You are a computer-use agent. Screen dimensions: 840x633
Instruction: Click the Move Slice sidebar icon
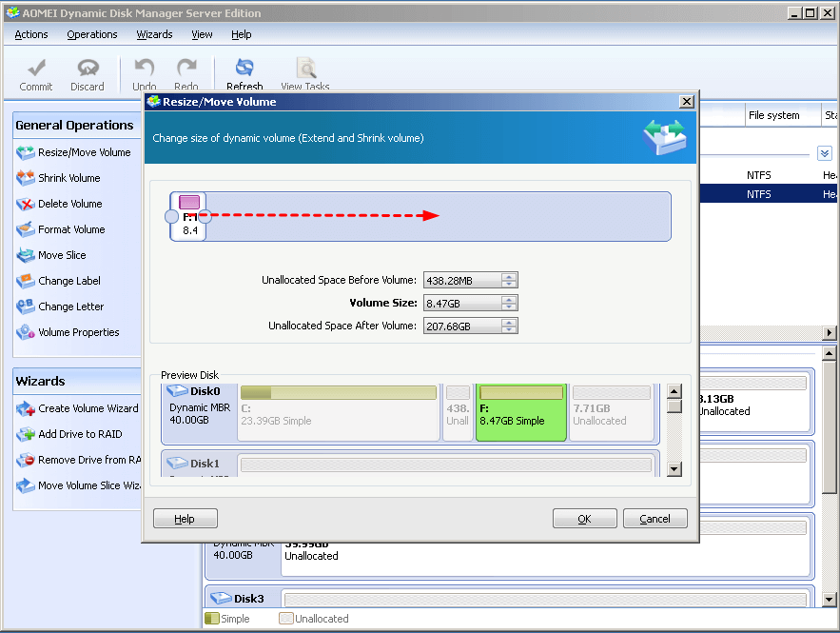point(25,256)
